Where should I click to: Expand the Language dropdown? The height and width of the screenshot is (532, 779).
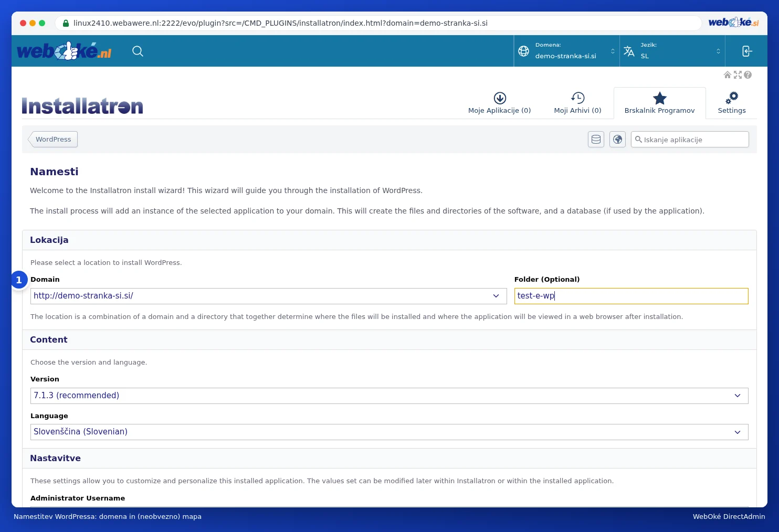click(389, 432)
